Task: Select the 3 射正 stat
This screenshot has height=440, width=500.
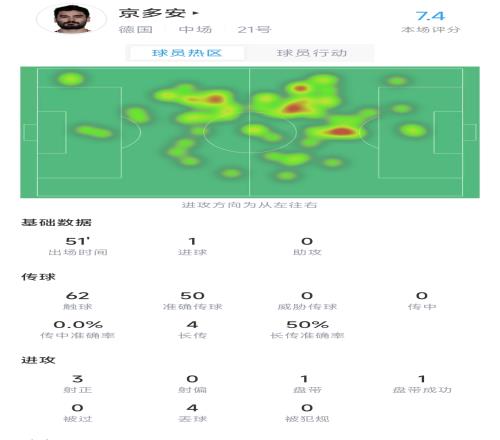Action: (78, 384)
